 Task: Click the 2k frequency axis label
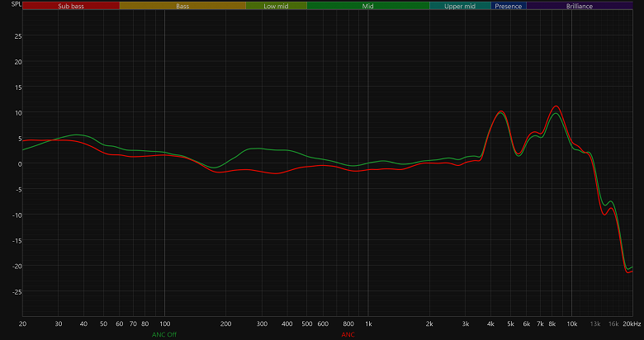[x=429, y=324]
